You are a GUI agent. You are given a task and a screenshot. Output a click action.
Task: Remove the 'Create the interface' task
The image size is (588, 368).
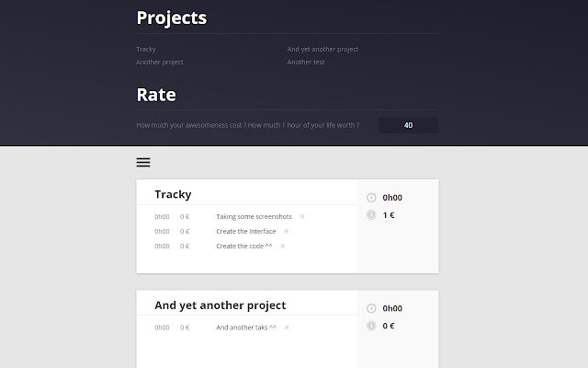(x=287, y=232)
